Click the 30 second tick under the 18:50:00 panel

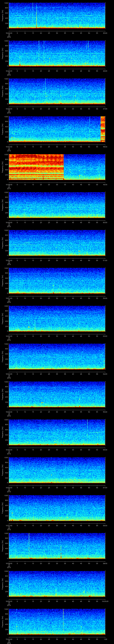coord(57,260)
